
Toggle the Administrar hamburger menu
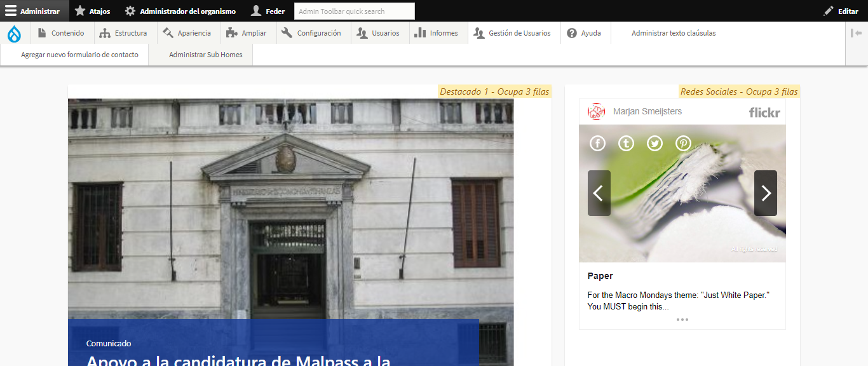point(33,11)
